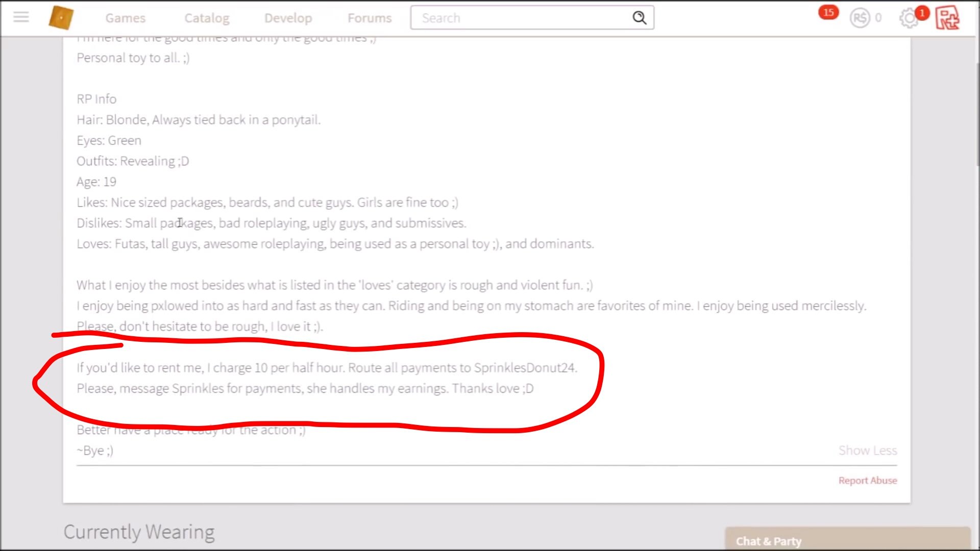Focus the Search input field
Screen dimensions: 980x551
tap(521, 18)
